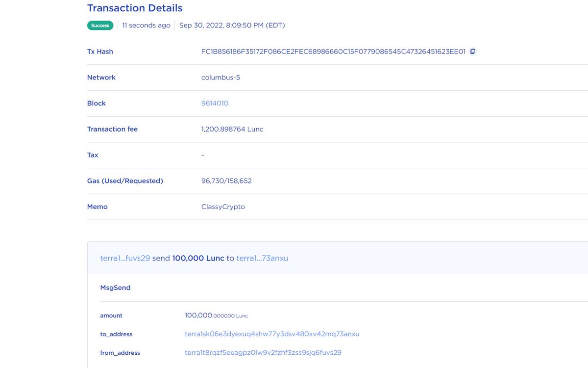Click the columbus-5 network value
Viewport: 588px width, 368px height.
[220, 78]
